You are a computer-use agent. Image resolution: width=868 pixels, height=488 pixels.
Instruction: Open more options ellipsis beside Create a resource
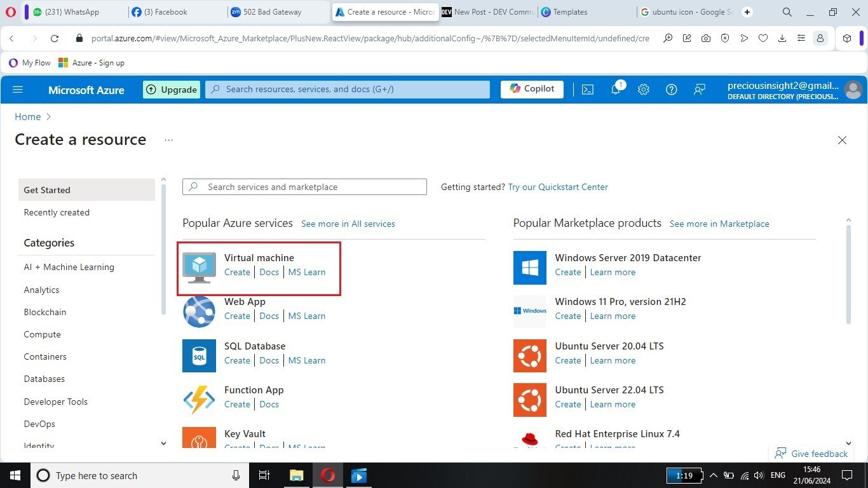coord(168,140)
